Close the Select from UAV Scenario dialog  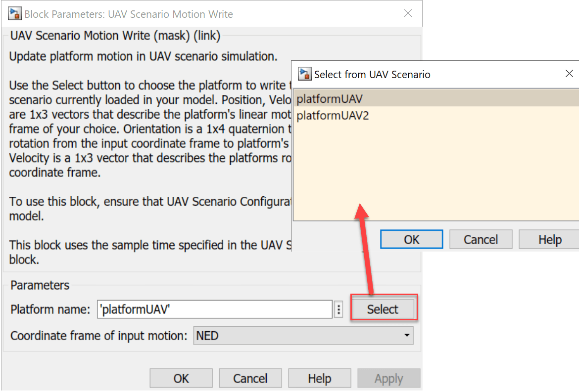(569, 74)
